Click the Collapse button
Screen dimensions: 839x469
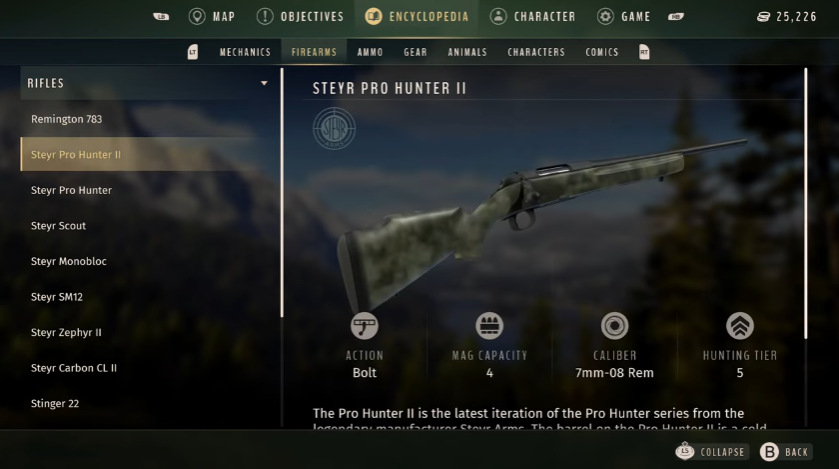(x=711, y=452)
